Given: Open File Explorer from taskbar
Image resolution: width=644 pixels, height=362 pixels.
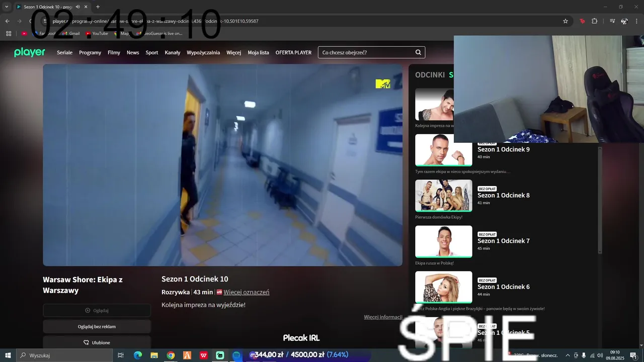Looking at the screenshot, I should pos(154,355).
